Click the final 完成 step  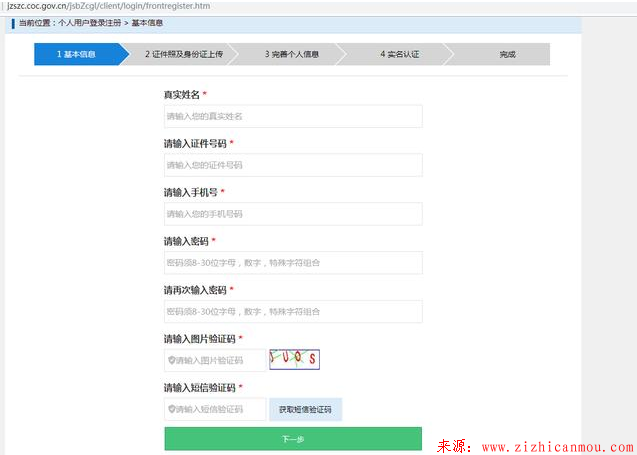point(506,54)
